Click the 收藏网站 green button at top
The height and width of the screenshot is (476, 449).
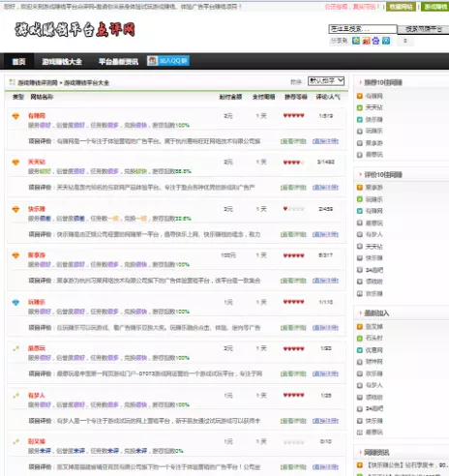coord(401,7)
